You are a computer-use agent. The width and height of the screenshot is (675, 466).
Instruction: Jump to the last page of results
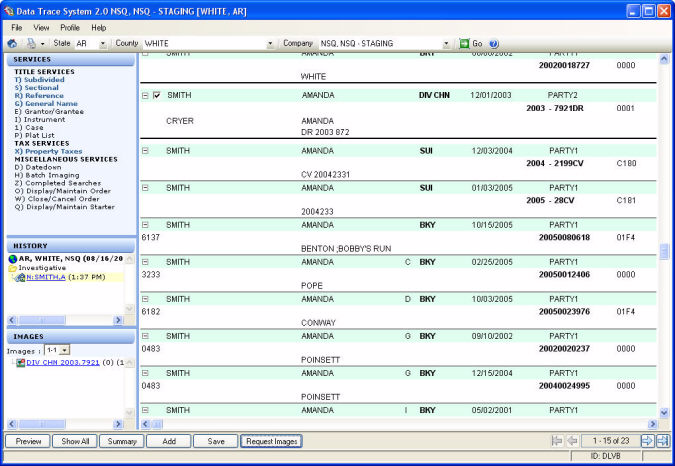(663, 441)
